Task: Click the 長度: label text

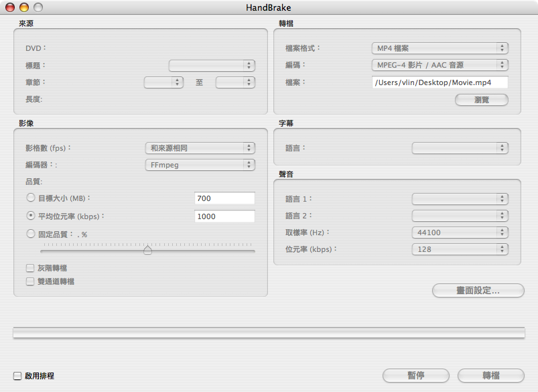Action: 34,99
